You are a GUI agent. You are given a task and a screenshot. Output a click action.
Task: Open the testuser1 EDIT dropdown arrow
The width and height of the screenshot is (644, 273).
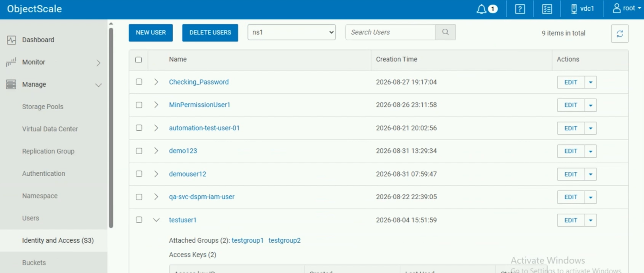(x=591, y=220)
